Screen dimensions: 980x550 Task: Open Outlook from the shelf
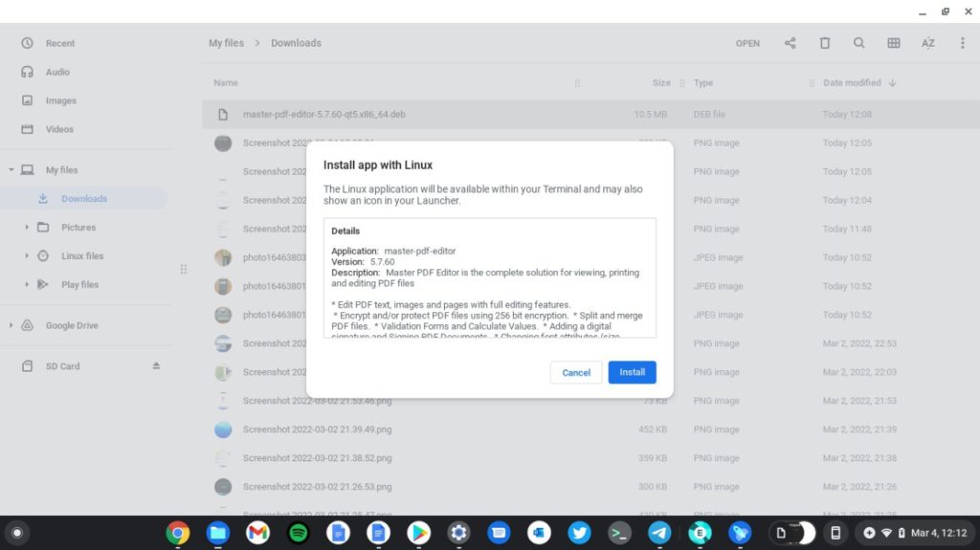coord(539,533)
